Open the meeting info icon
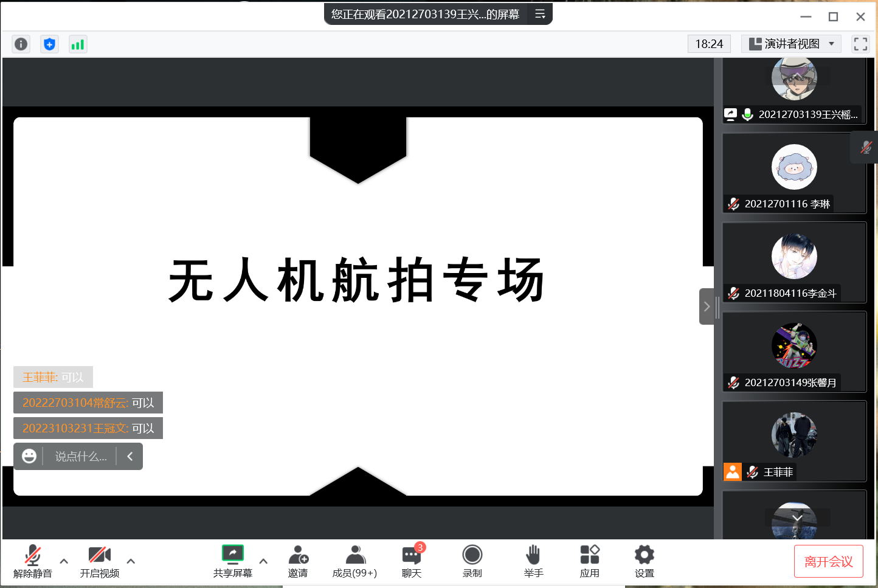878x588 pixels. pos(21,44)
